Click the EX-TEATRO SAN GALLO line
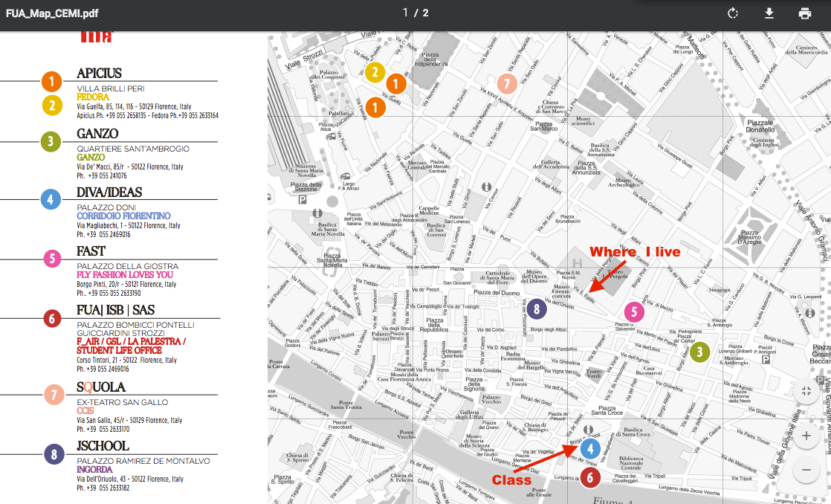 pos(122,402)
